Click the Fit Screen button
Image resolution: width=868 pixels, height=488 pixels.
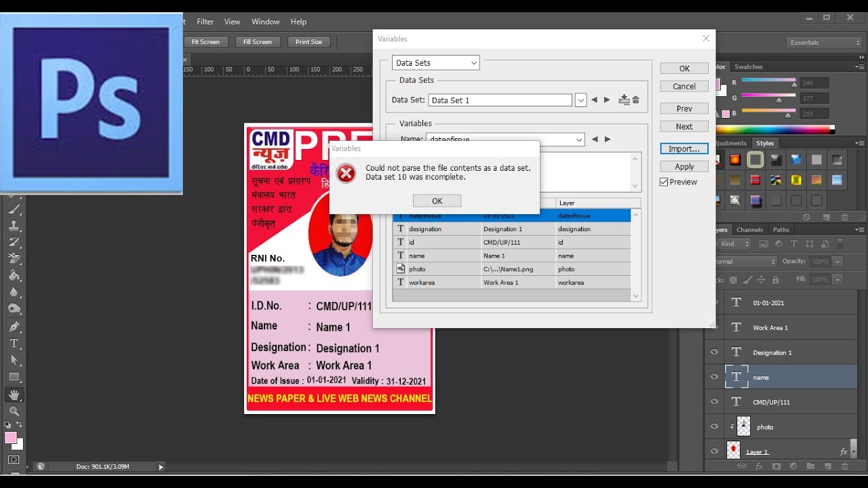pos(205,42)
